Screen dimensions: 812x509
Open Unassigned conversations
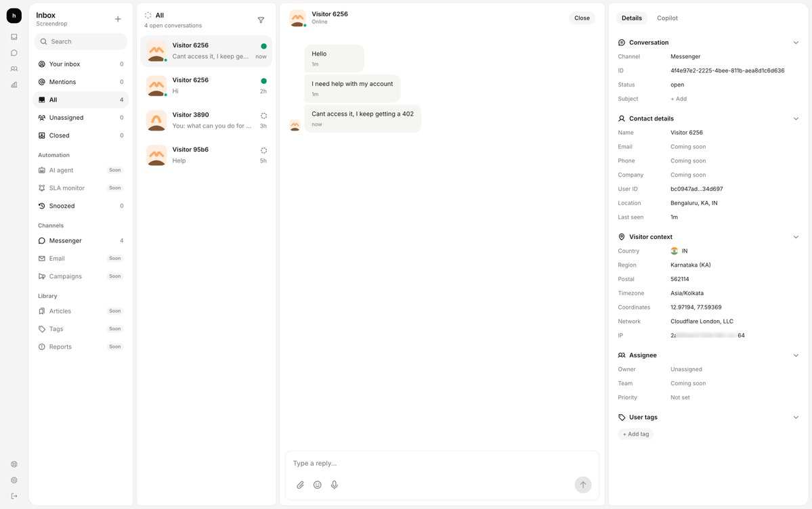click(x=81, y=118)
